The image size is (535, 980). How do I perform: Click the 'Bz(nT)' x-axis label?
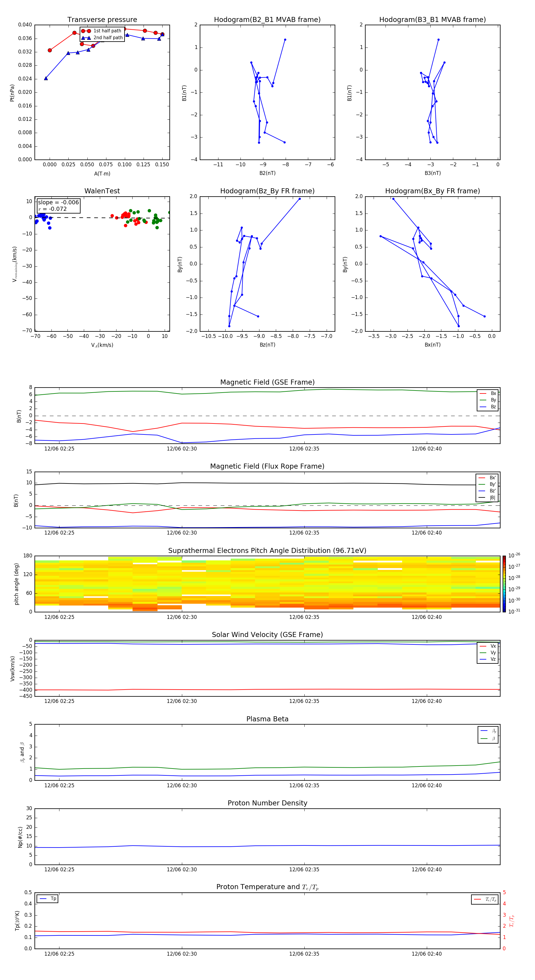[267, 345]
